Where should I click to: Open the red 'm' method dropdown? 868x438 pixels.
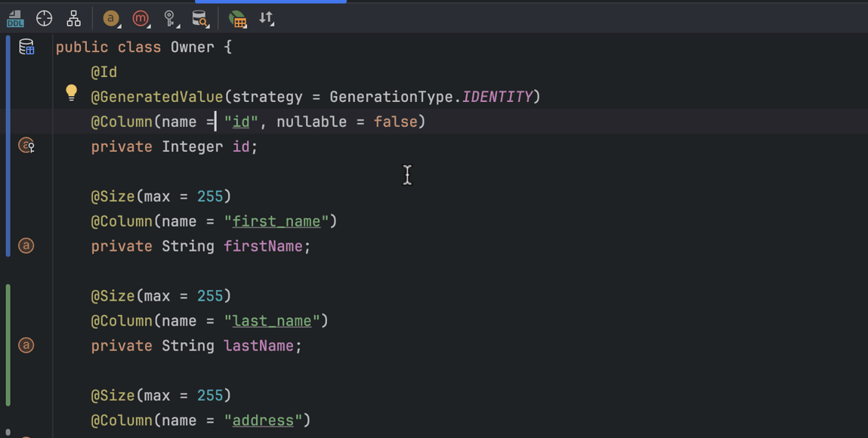(x=142, y=18)
